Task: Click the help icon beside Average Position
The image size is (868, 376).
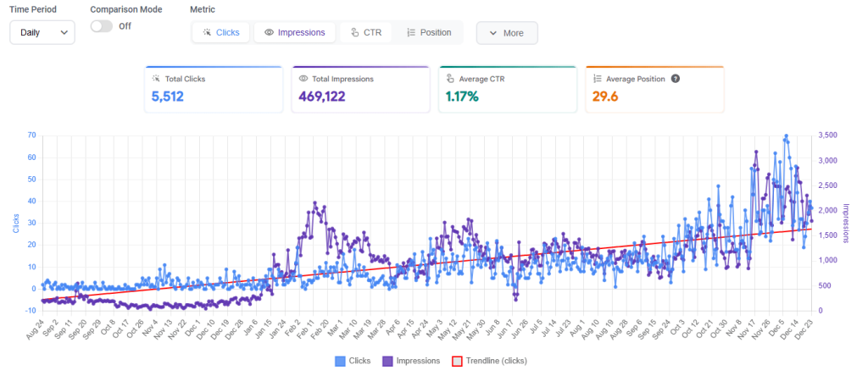Action: click(676, 79)
